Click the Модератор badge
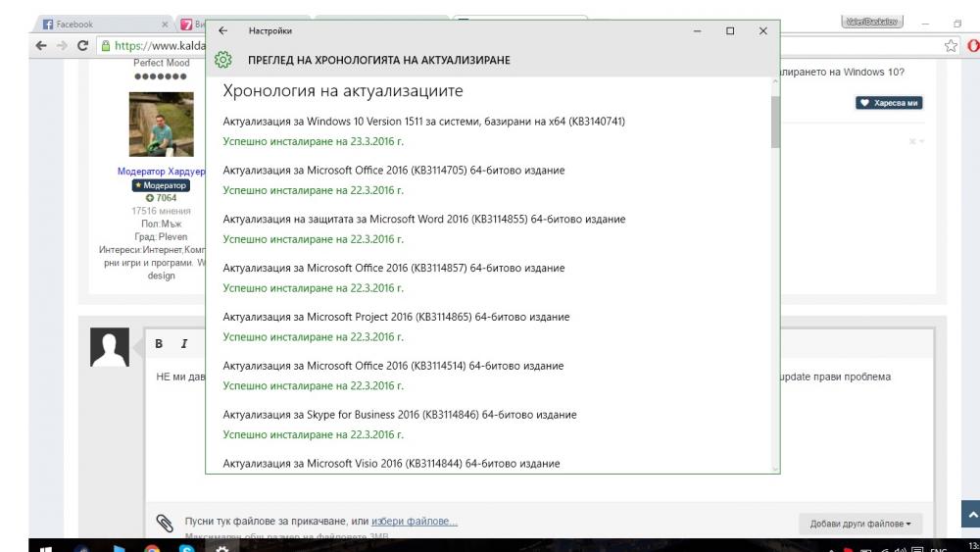Image resolution: width=980 pixels, height=552 pixels. click(x=161, y=185)
